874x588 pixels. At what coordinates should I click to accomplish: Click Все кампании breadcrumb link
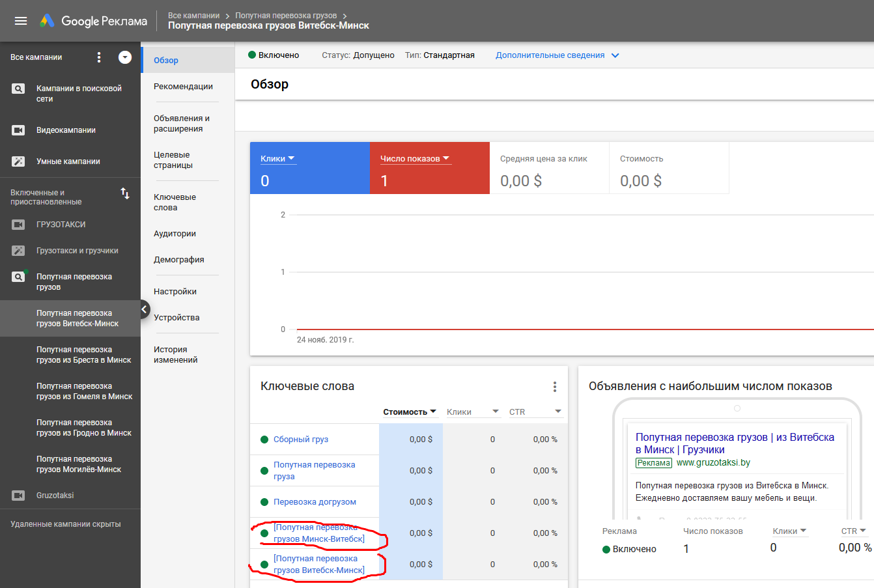click(x=193, y=15)
